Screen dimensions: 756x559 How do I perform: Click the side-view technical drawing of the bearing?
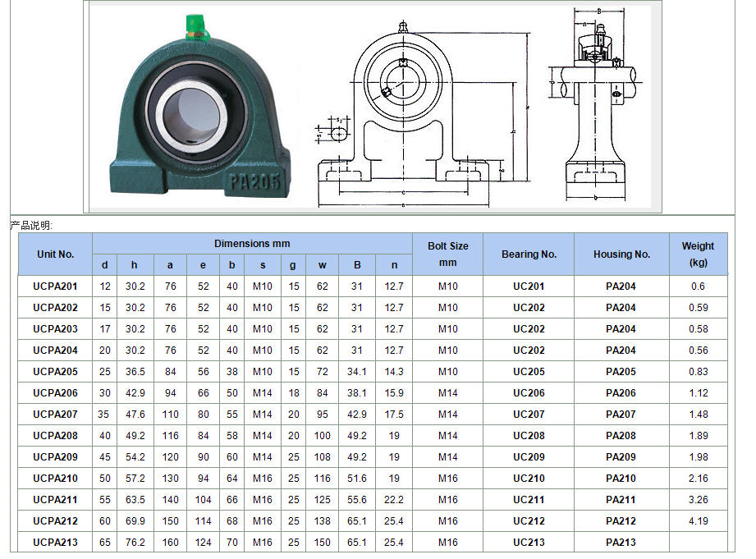(x=595, y=104)
